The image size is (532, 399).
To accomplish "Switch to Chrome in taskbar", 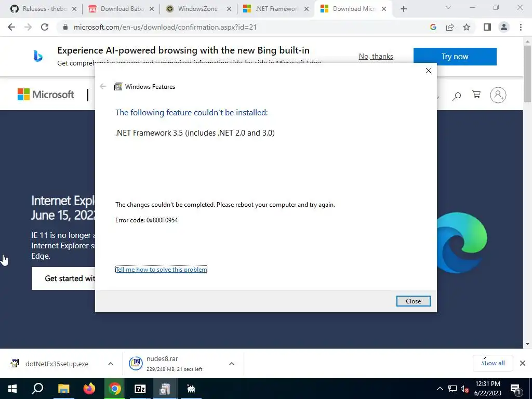I will pos(115,389).
